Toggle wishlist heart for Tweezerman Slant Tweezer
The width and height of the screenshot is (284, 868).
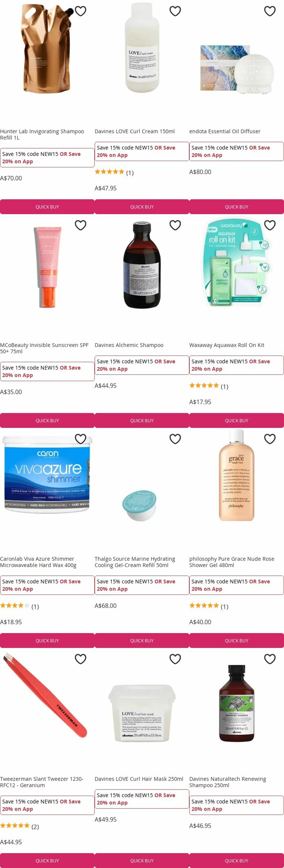tap(80, 659)
